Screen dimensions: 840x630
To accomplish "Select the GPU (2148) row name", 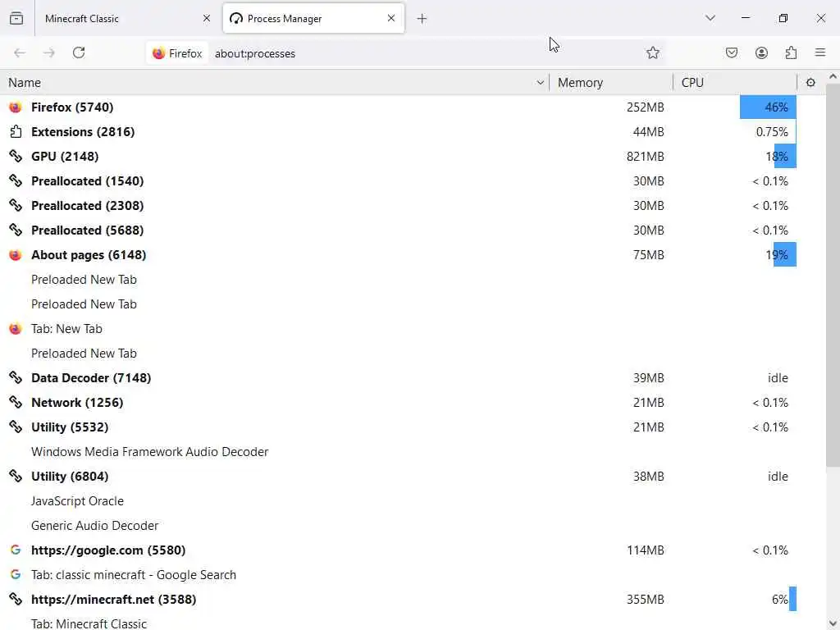I will [65, 157].
